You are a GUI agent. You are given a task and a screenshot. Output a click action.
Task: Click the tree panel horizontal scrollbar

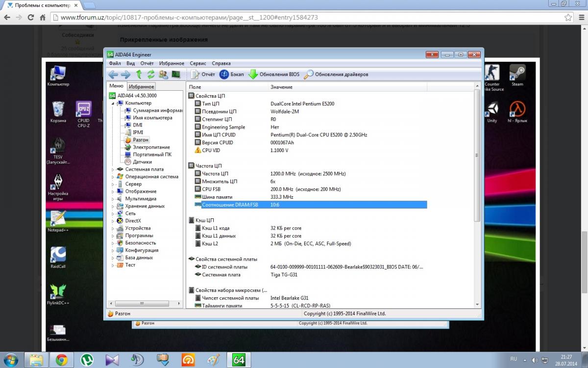click(x=142, y=304)
